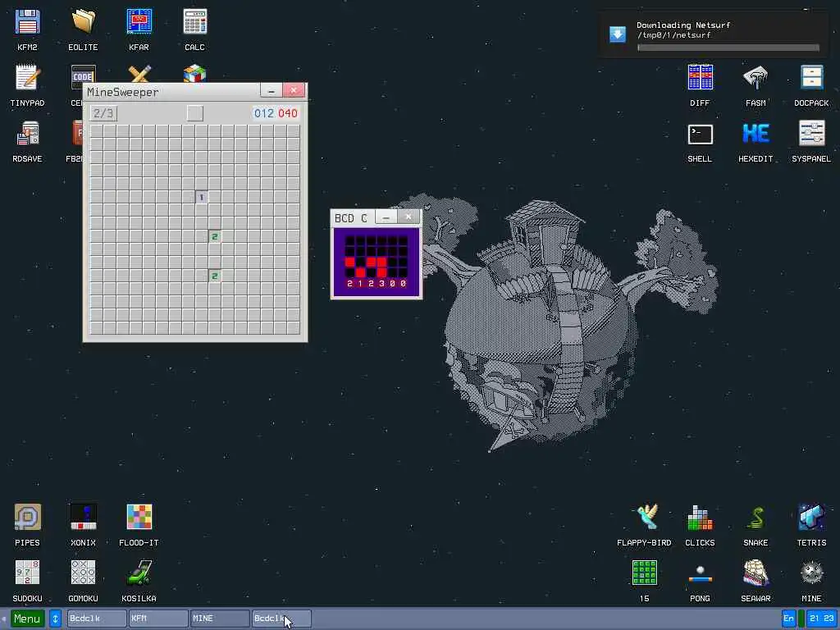Click the revealed 1 cell in MineSweeper
The height and width of the screenshot is (630, 840).
202,197
